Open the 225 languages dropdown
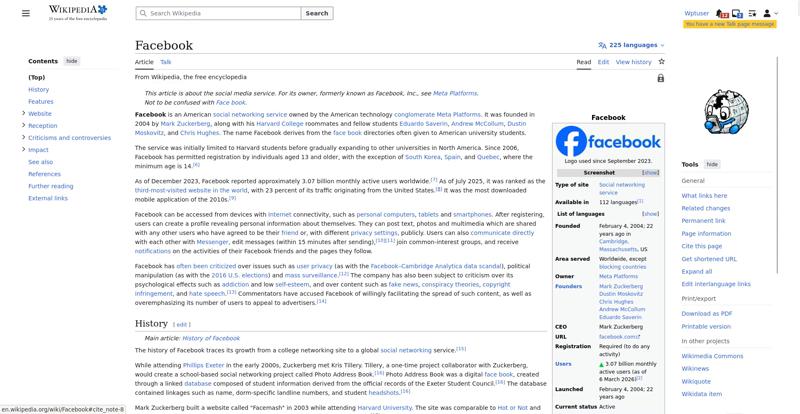This screenshot has height=414, width=800. pyautogui.click(x=630, y=45)
